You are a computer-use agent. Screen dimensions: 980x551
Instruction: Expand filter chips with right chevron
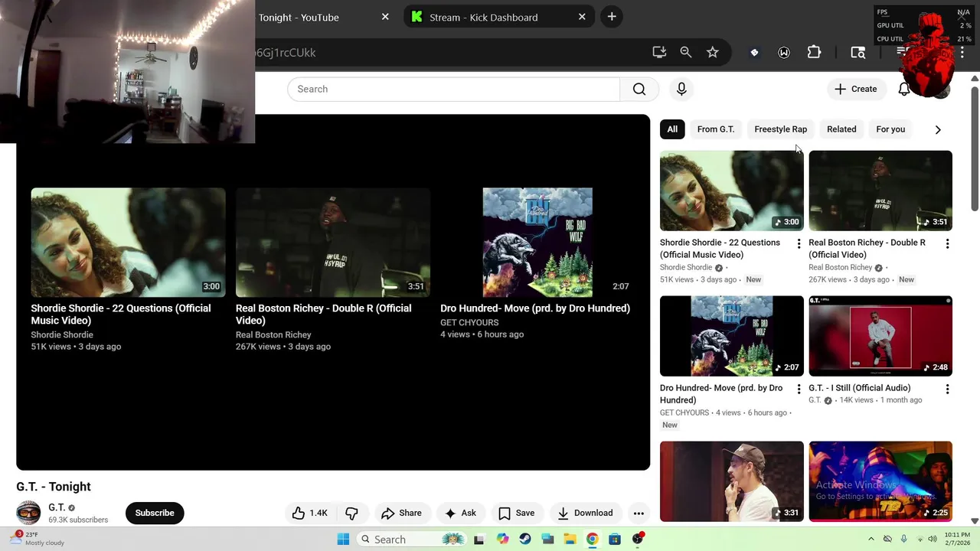pos(938,129)
